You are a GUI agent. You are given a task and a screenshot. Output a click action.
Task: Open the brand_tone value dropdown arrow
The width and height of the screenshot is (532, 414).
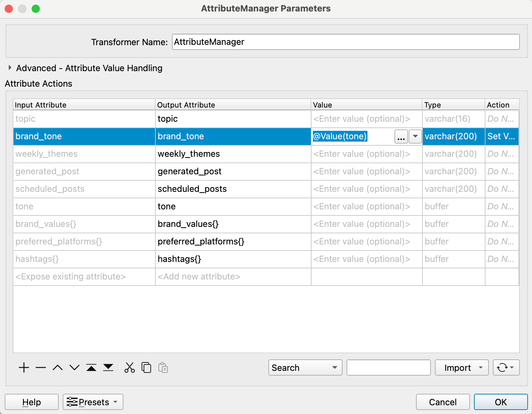click(x=415, y=136)
